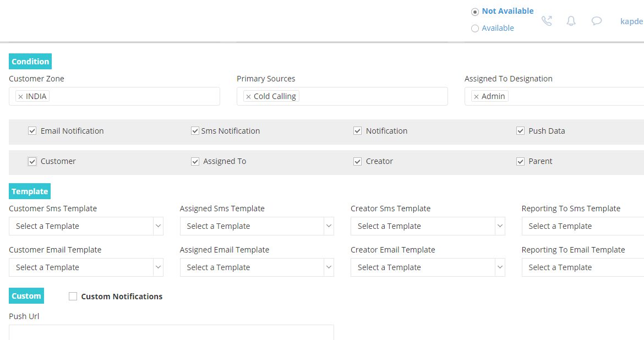Open the Creator Email Template dropdown

(428, 267)
